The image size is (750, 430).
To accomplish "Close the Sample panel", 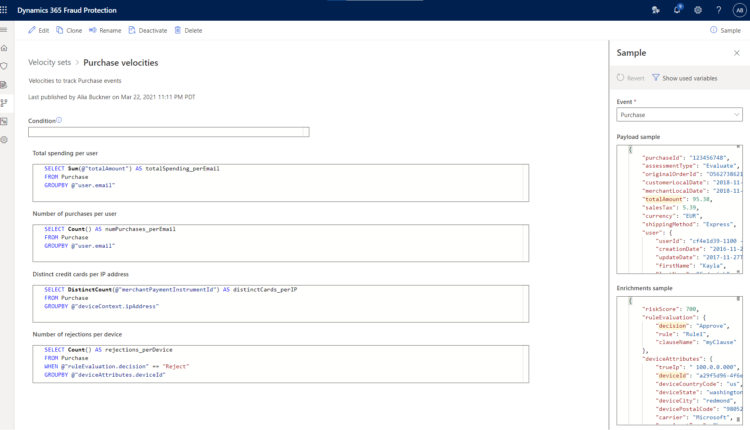I will (737, 52).
